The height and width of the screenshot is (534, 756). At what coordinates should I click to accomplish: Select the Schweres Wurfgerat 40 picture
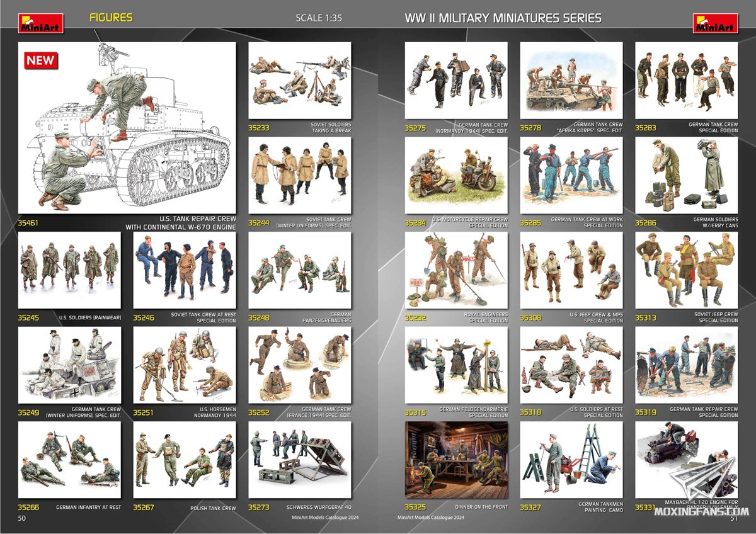[300, 460]
